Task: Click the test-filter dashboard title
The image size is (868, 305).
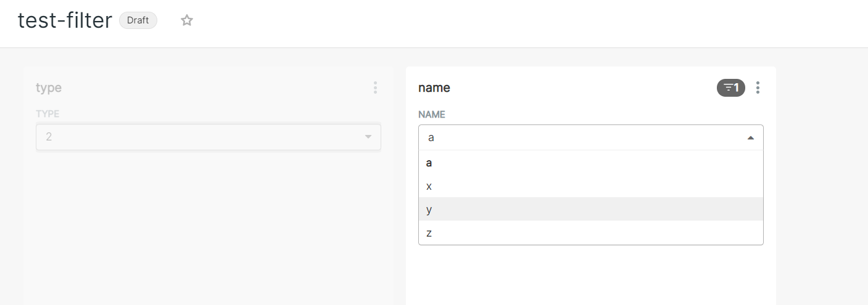Action: [x=65, y=20]
